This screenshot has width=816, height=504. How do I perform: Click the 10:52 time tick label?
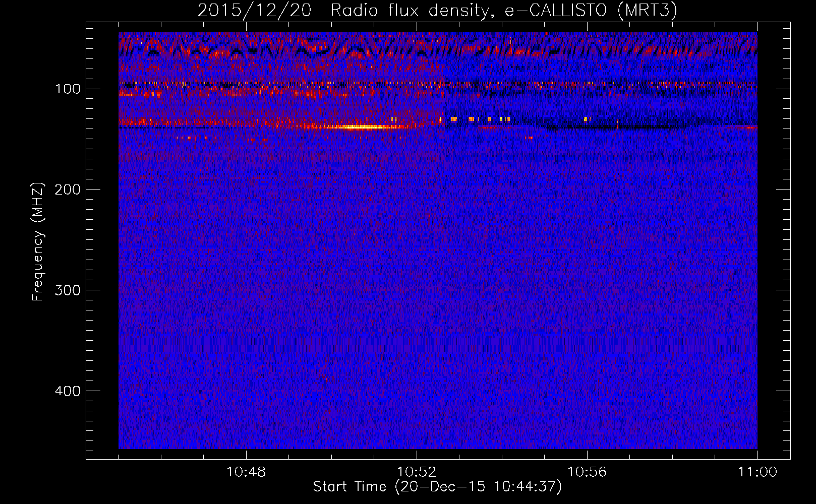click(x=417, y=472)
